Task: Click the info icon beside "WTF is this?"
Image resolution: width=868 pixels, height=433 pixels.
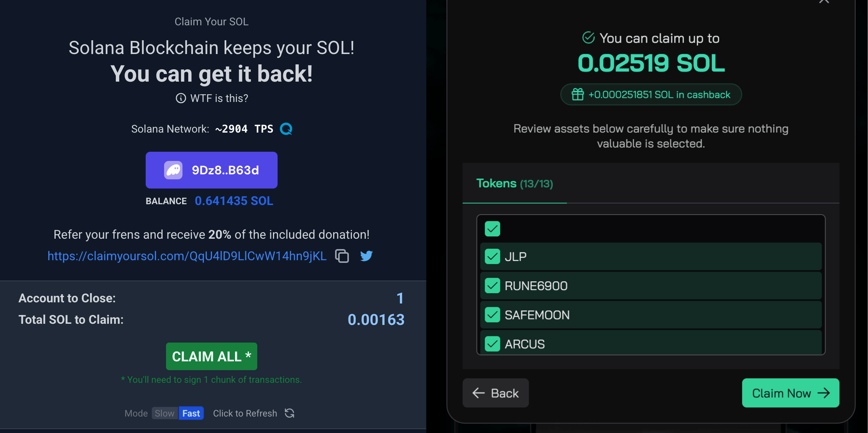Action: [180, 98]
